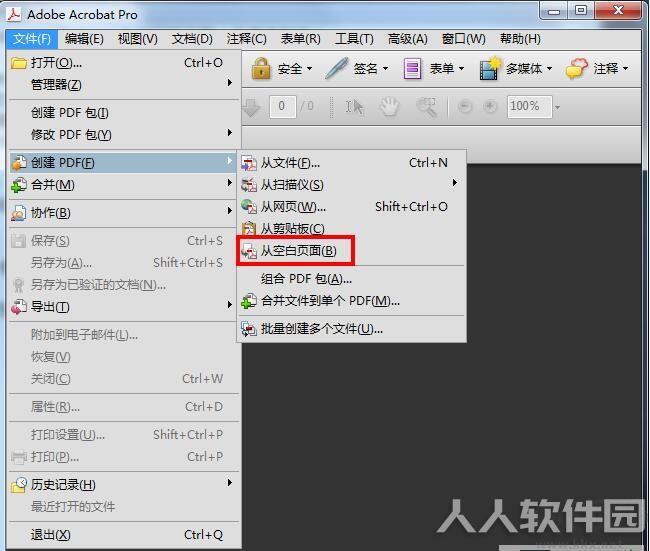This screenshot has width=650, height=551.
Task: Click the export icon beside 导出(T)
Action: pyautogui.click(x=19, y=307)
